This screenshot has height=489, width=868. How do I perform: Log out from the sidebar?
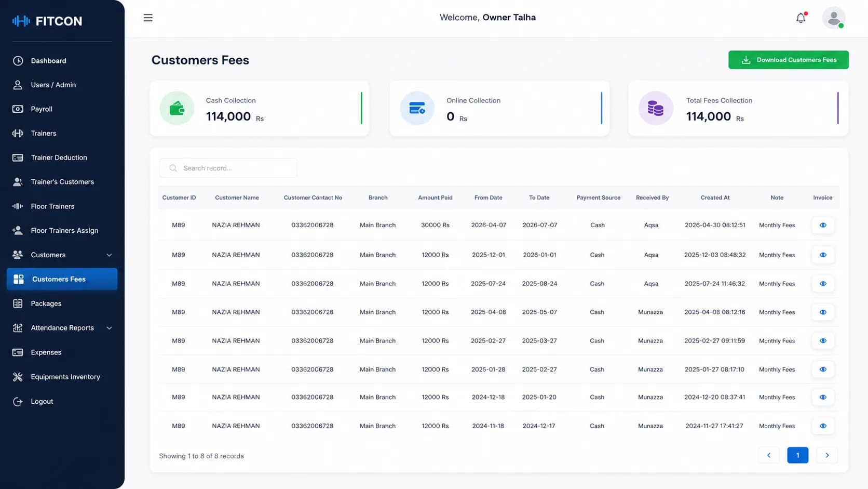(62, 401)
